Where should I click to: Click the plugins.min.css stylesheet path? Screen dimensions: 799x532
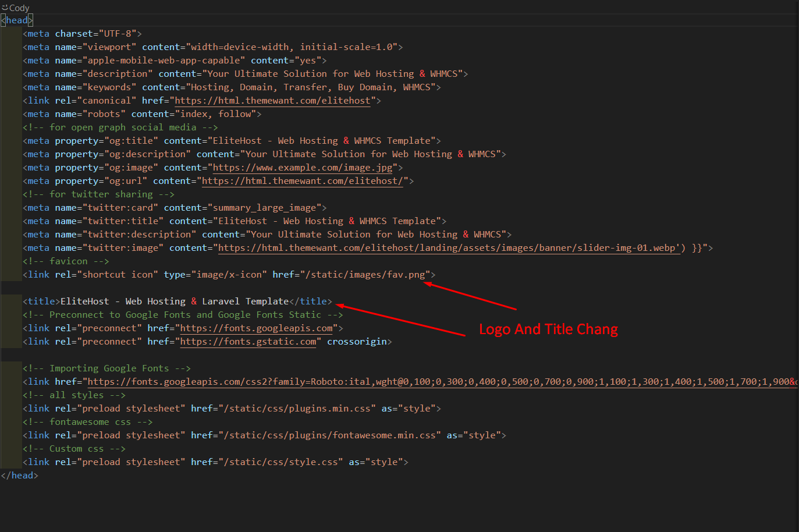click(x=297, y=409)
